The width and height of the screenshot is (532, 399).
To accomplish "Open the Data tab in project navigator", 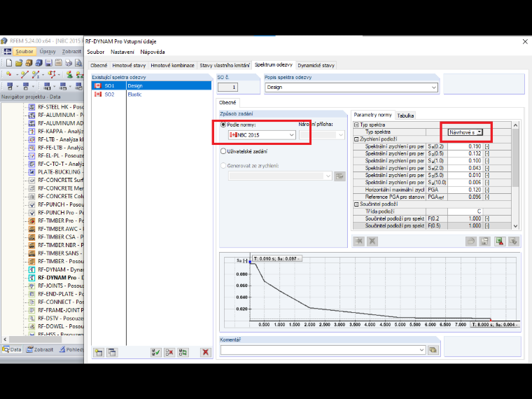I will coord(12,349).
